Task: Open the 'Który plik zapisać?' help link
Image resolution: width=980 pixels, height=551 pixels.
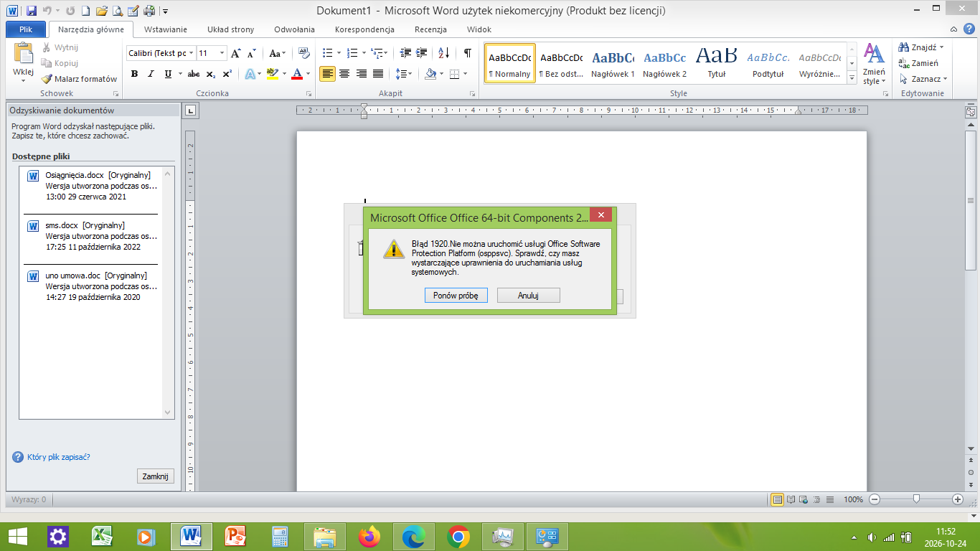Action: [58, 457]
